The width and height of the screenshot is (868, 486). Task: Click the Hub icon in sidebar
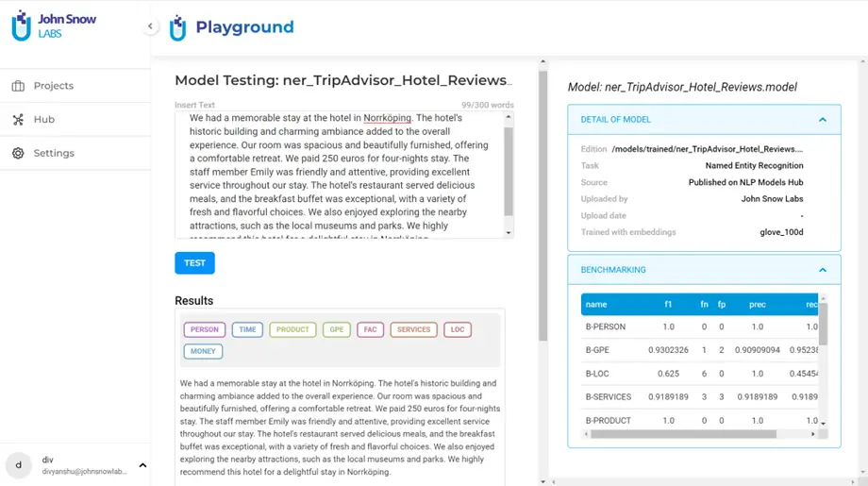pos(18,120)
